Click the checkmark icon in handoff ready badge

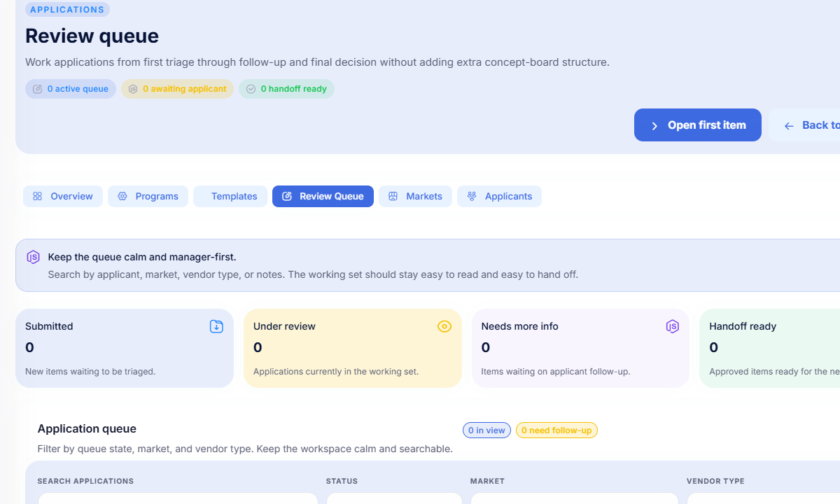coord(251,89)
